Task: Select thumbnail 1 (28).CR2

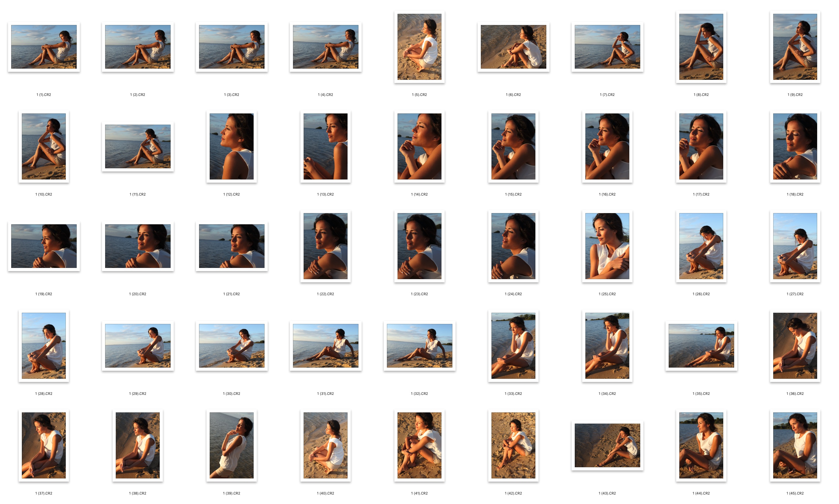Action: click(x=44, y=346)
